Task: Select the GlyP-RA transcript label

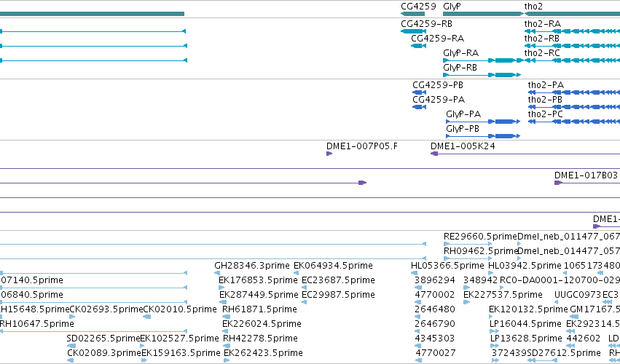Action: tap(460, 53)
